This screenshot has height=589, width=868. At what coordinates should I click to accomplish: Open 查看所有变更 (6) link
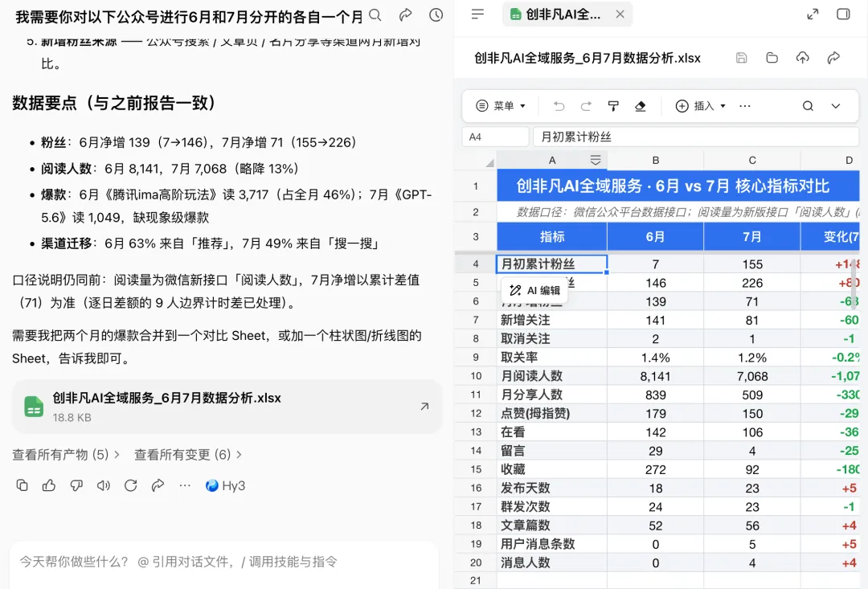pos(187,455)
